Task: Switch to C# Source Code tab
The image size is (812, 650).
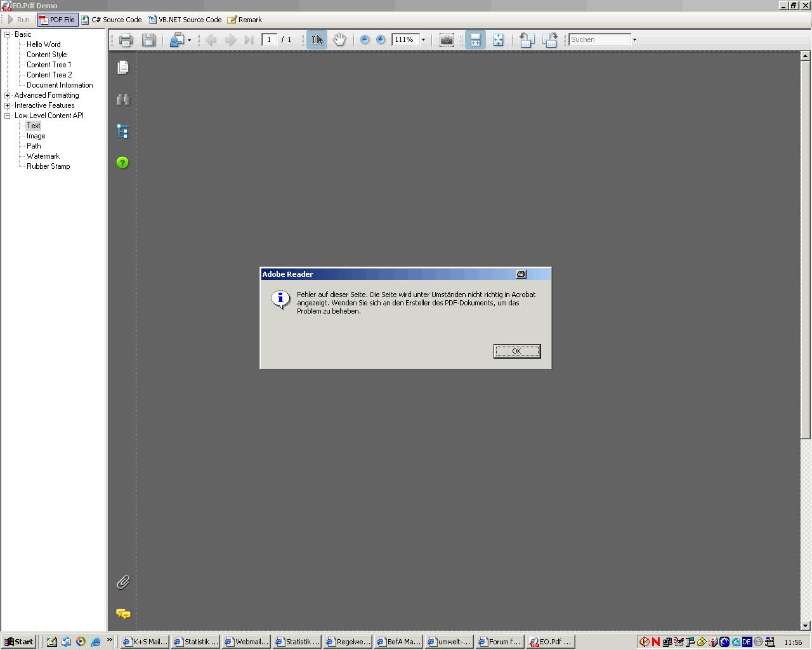Action: 111,20
